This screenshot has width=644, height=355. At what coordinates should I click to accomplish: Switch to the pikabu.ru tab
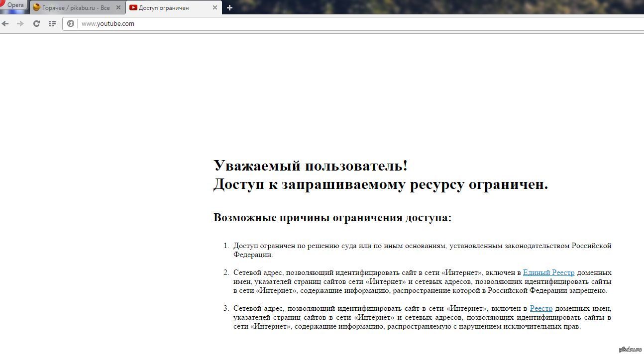tap(76, 7)
